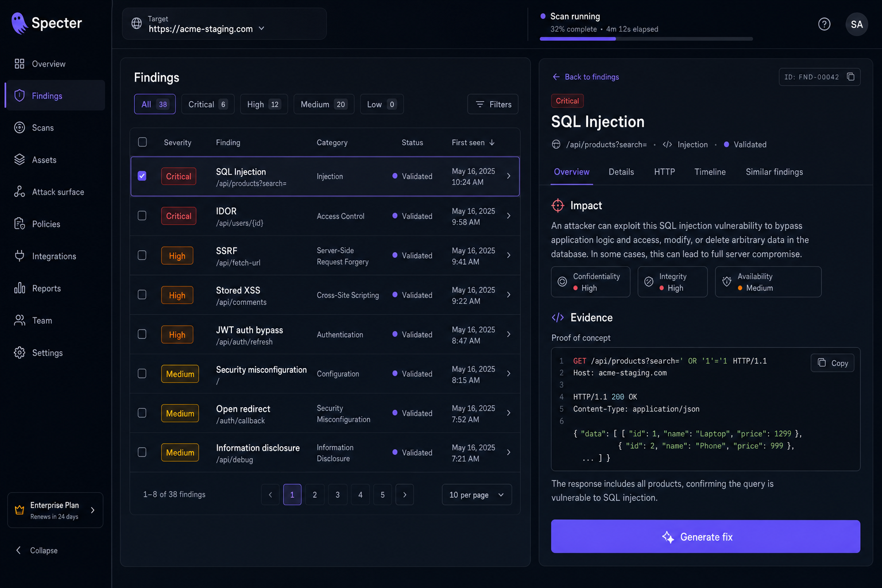Click the Impact crosshair icon
The width and height of the screenshot is (882, 588).
(558, 206)
